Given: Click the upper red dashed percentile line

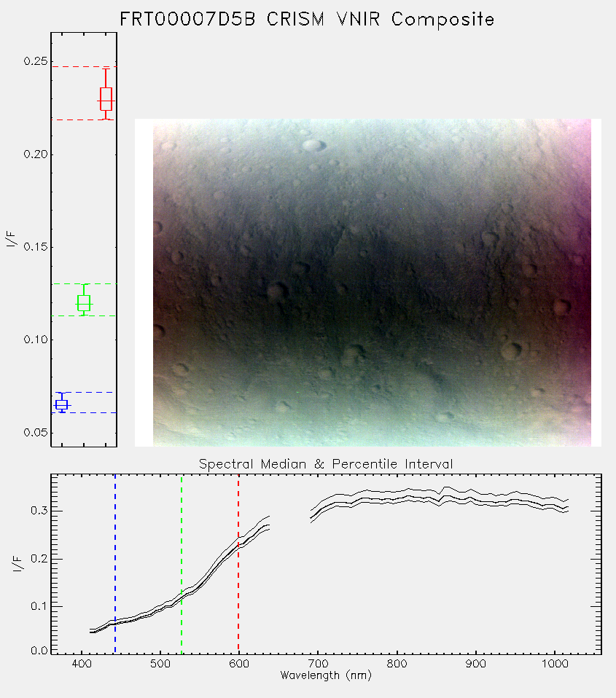Looking at the screenshot, I should [84, 67].
